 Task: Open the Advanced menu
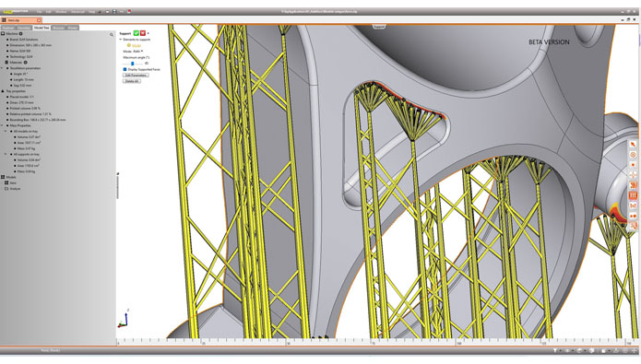[x=77, y=12]
